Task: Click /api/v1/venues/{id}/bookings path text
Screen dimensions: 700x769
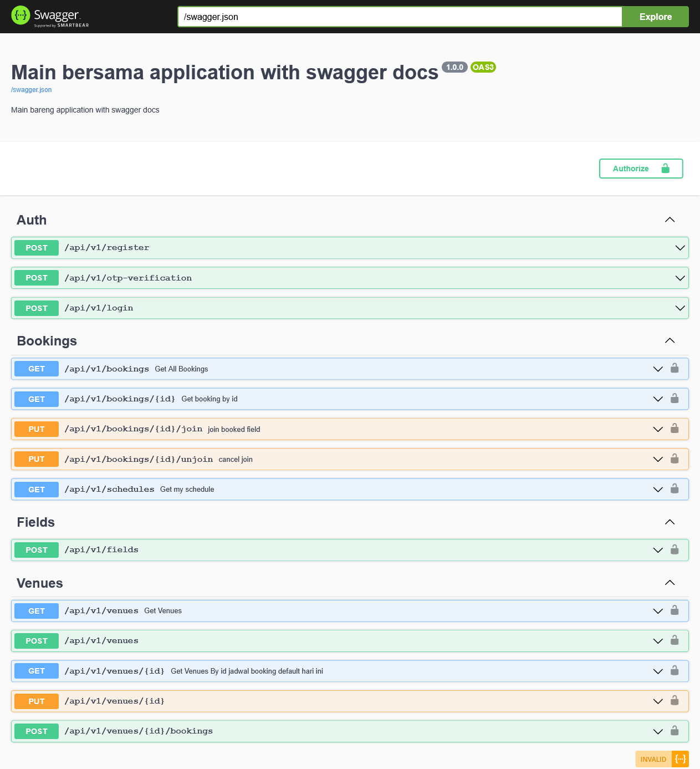Action: (139, 731)
